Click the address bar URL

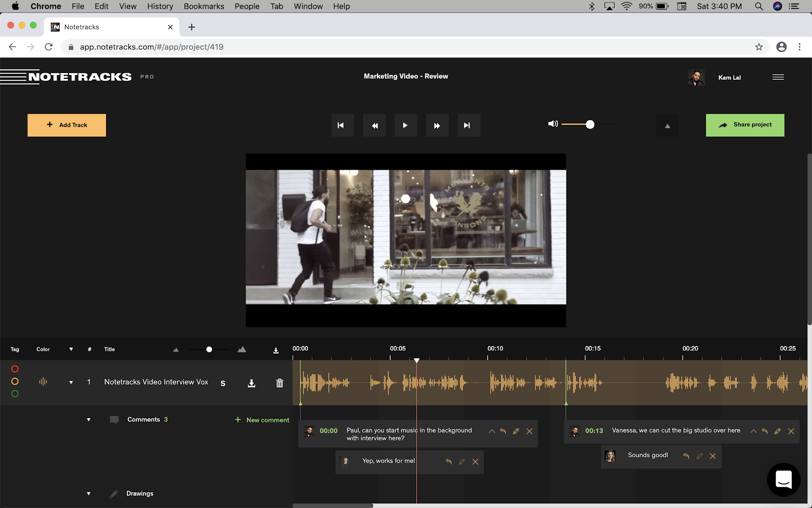[x=151, y=47]
